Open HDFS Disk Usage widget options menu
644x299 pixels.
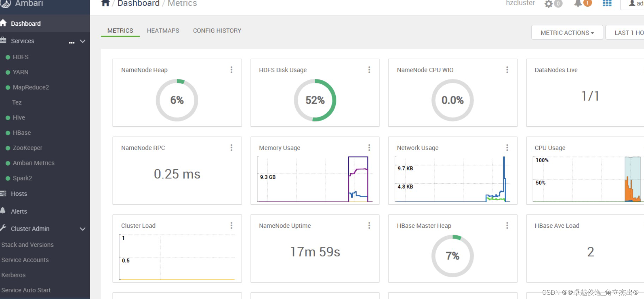369,70
